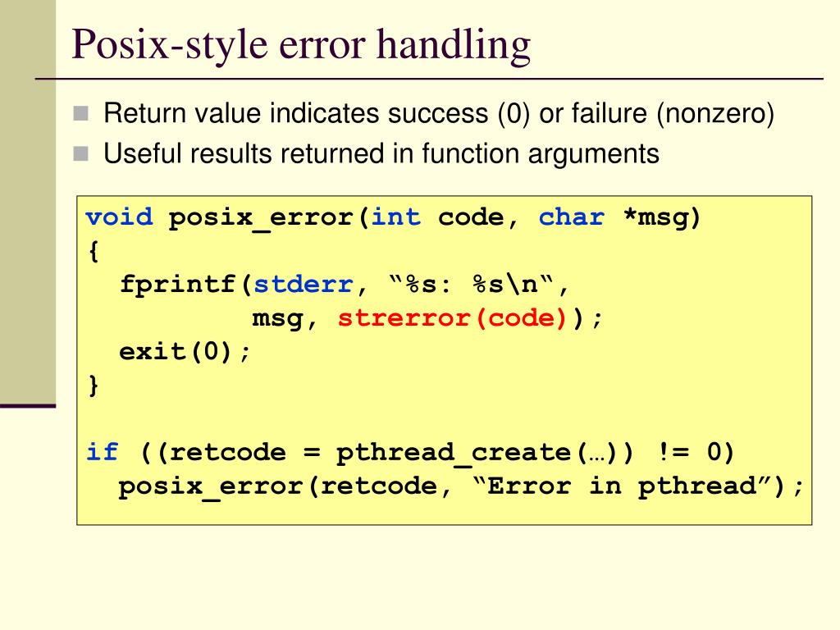Click the horizontal rule under the title
Screen dimensions: 840x630
coord(429,79)
